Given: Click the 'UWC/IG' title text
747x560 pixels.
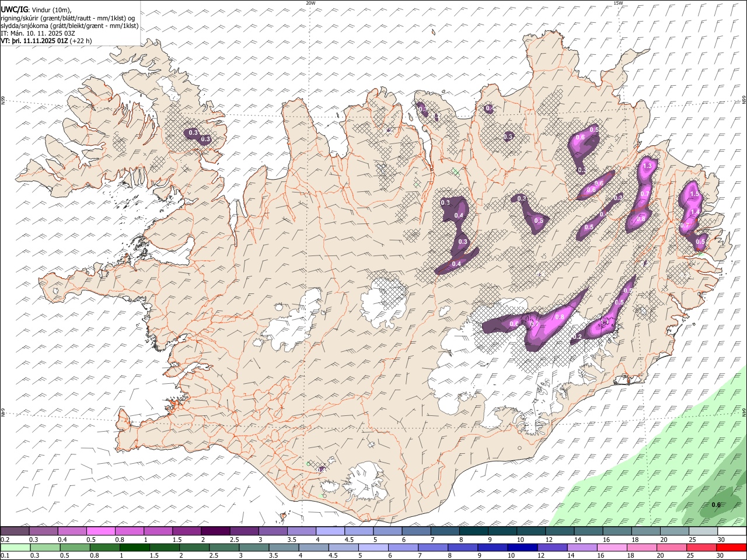Looking at the screenshot, I should click(15, 9).
